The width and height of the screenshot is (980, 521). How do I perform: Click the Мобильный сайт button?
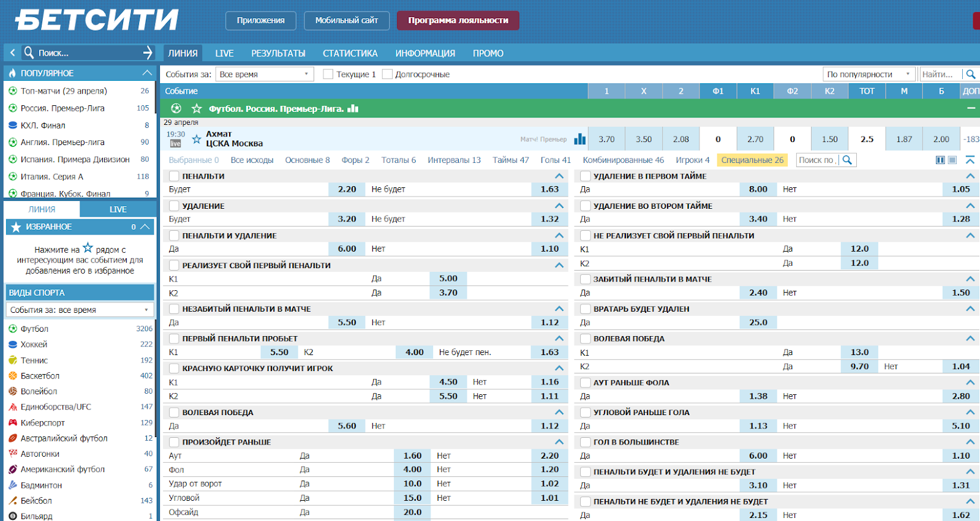click(347, 20)
